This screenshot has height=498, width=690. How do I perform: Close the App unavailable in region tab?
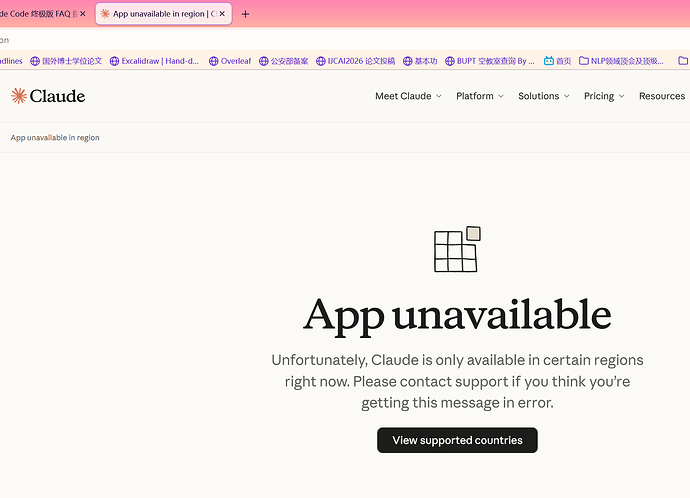click(x=222, y=14)
